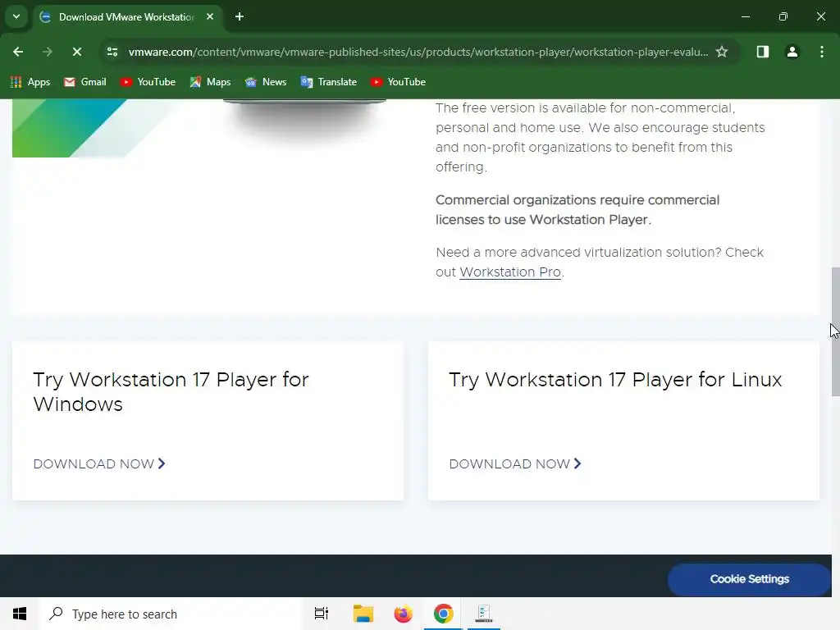Viewport: 840px width, 630px height.
Task: Click the page vertical scrollbar thumb
Action: pos(835,331)
